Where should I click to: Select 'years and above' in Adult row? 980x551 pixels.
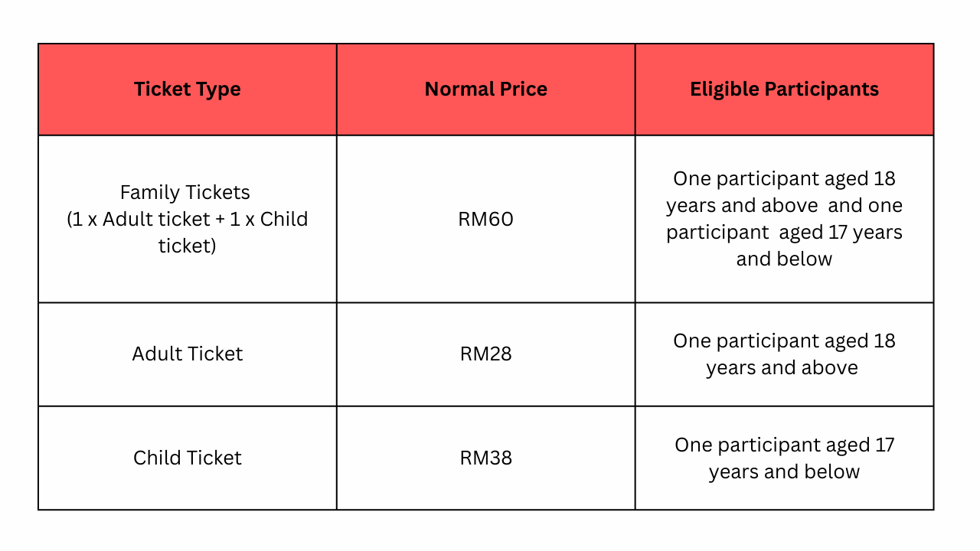782,368
